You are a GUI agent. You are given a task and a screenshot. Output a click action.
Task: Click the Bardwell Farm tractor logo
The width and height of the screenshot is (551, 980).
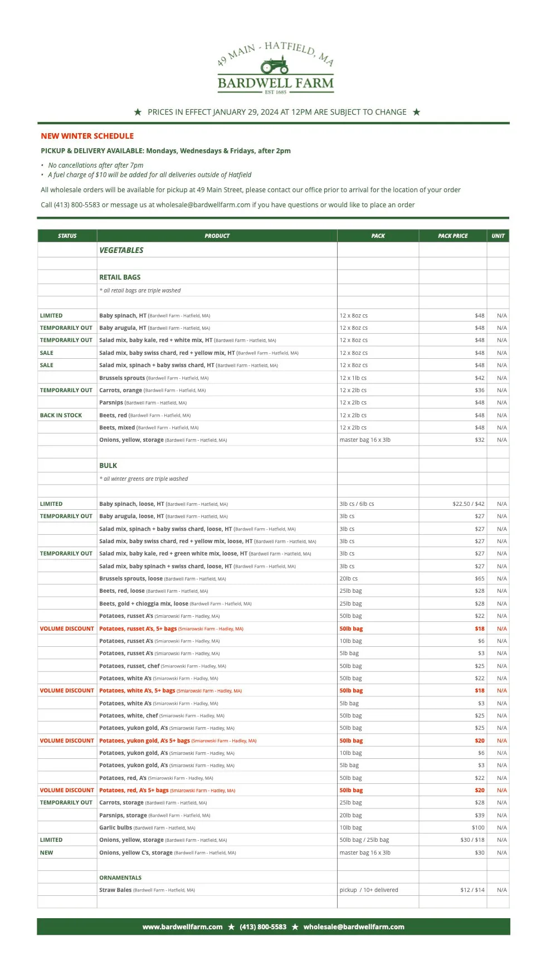[275, 67]
